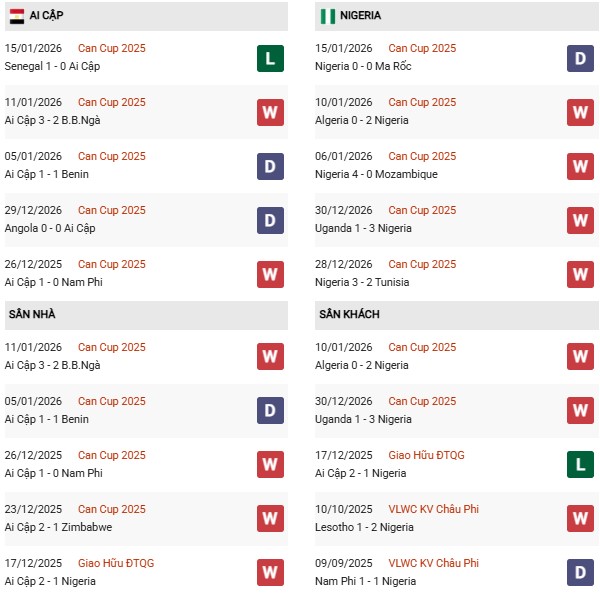Screen dimensions: 600x593
Task: Click the W badge for Ai Cập 2-1 Zimbabwe
Action: point(269,519)
